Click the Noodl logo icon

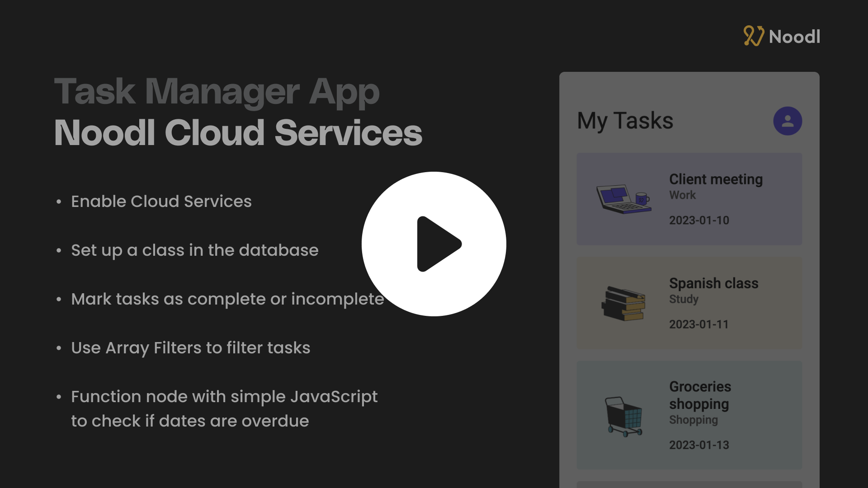point(753,36)
